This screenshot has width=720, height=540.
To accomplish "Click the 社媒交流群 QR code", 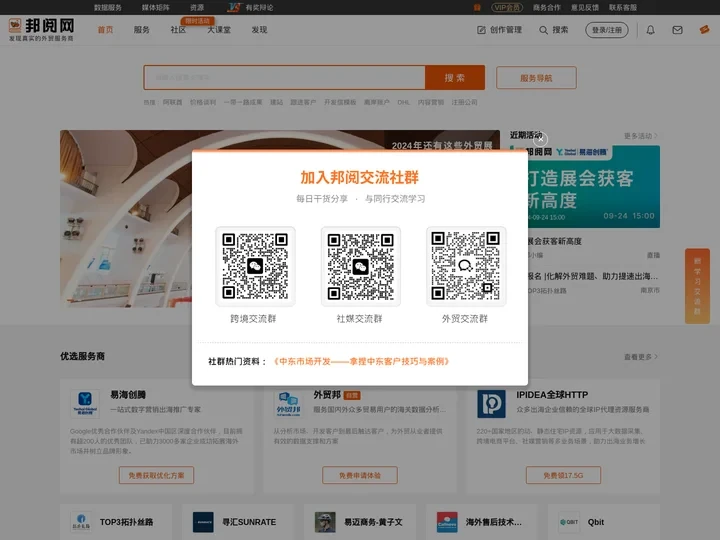I will point(360,266).
